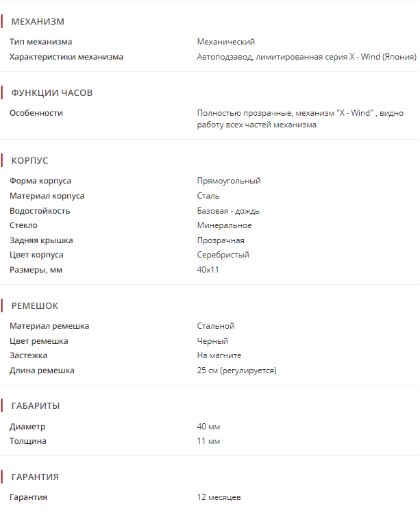This screenshot has height=515, width=420.
Task: Select the ГАРАНТИЯ section heading
Action: click(35, 477)
